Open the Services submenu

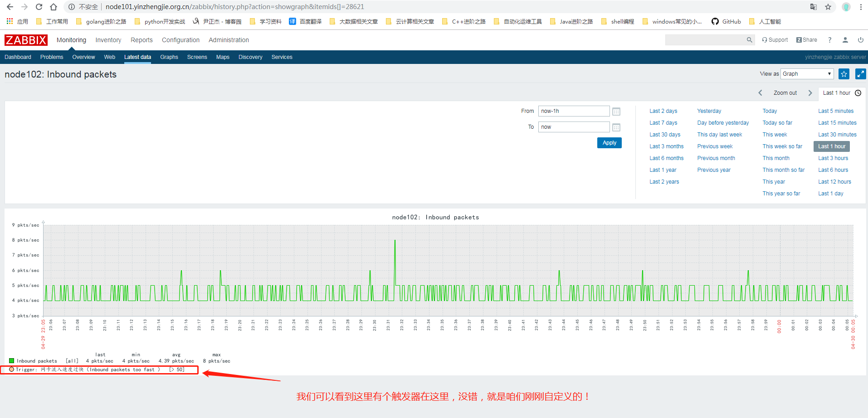pyautogui.click(x=282, y=57)
